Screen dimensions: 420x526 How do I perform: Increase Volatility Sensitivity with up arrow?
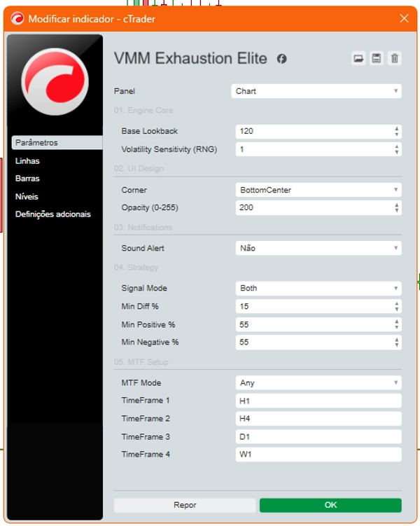[x=396, y=146]
